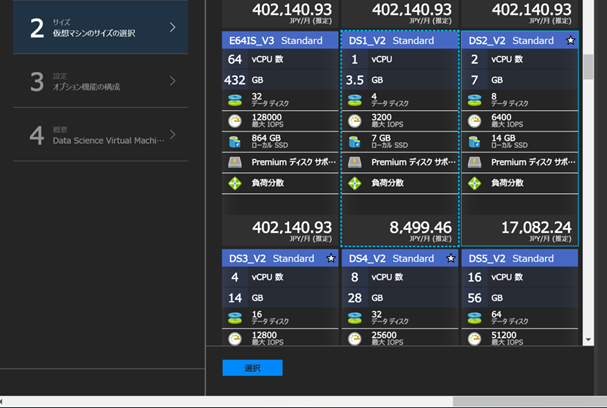Click the data disk icon in DS4_V2 card
This screenshot has height=408, width=607.
(355, 318)
